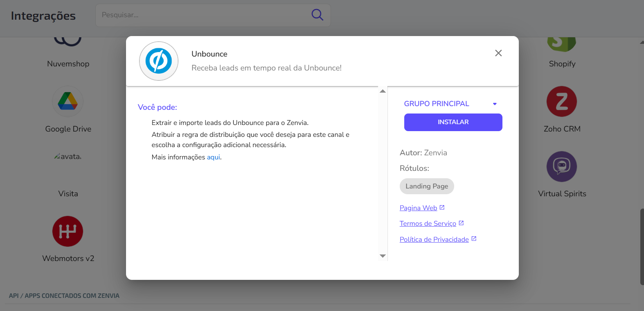Click the Pesquisar search field
The image size is (644, 311).
(x=213, y=15)
